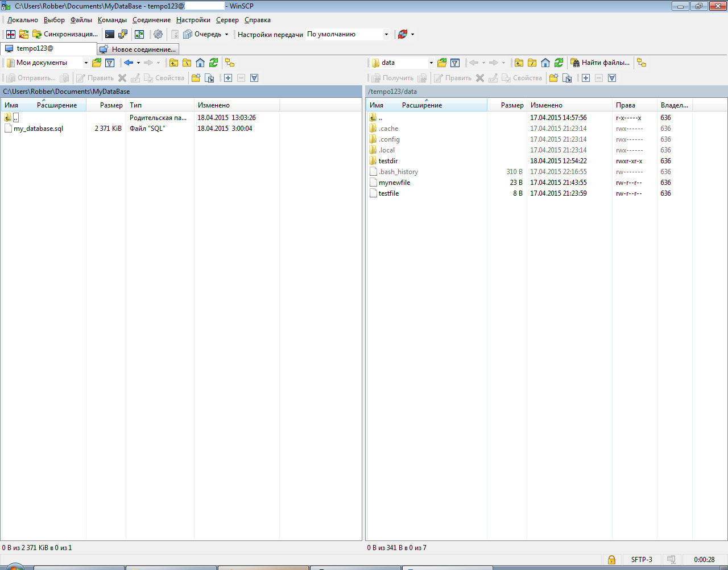728x570 pixels.
Task: Go to parent directory in local panel
Action: click(173, 63)
